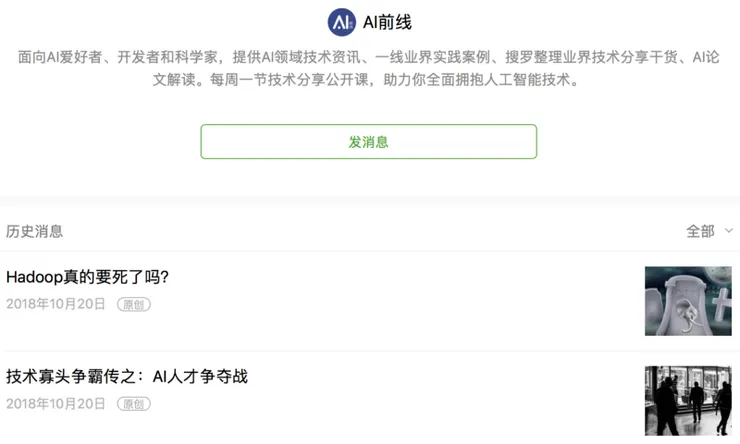
Task: Open the article "技术寡头争霸传之：AI人才争夺战"
Action: tap(127, 377)
